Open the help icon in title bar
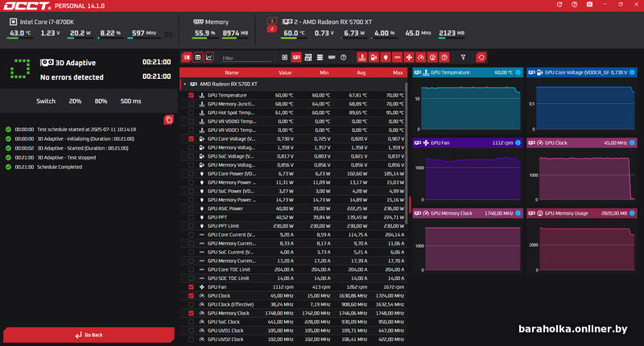644x346 pixels. tap(574, 5)
